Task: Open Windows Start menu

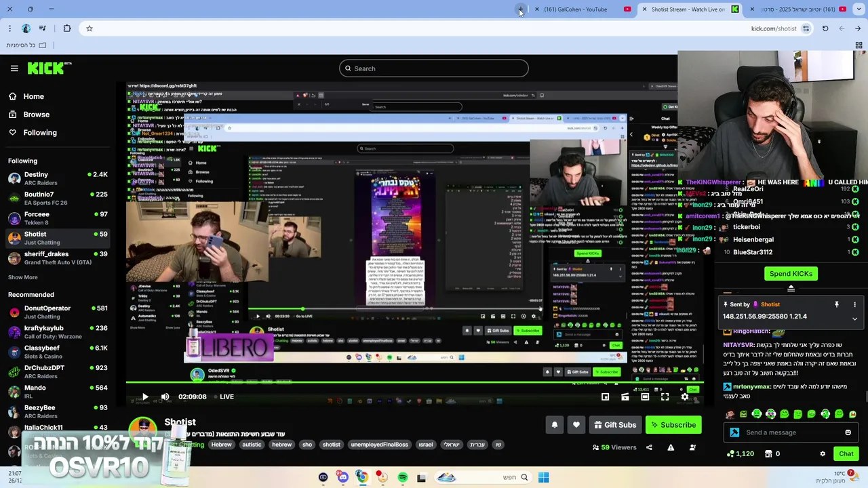Action: tap(543, 478)
